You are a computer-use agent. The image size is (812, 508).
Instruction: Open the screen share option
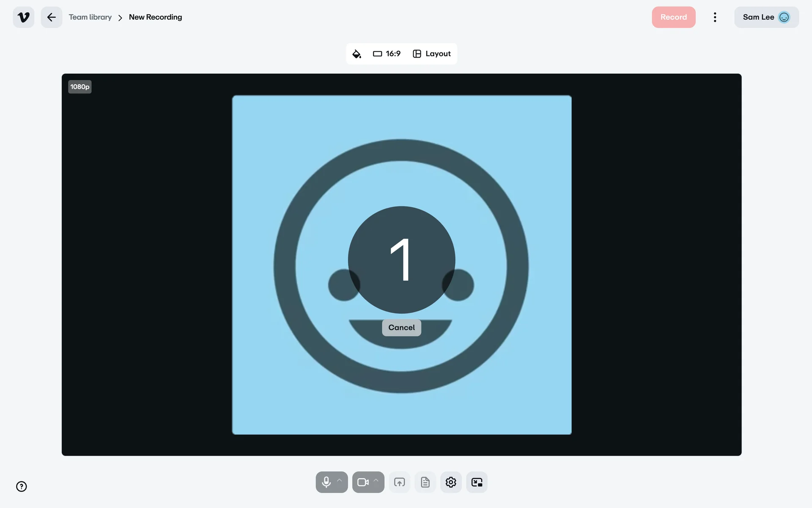pyautogui.click(x=399, y=482)
